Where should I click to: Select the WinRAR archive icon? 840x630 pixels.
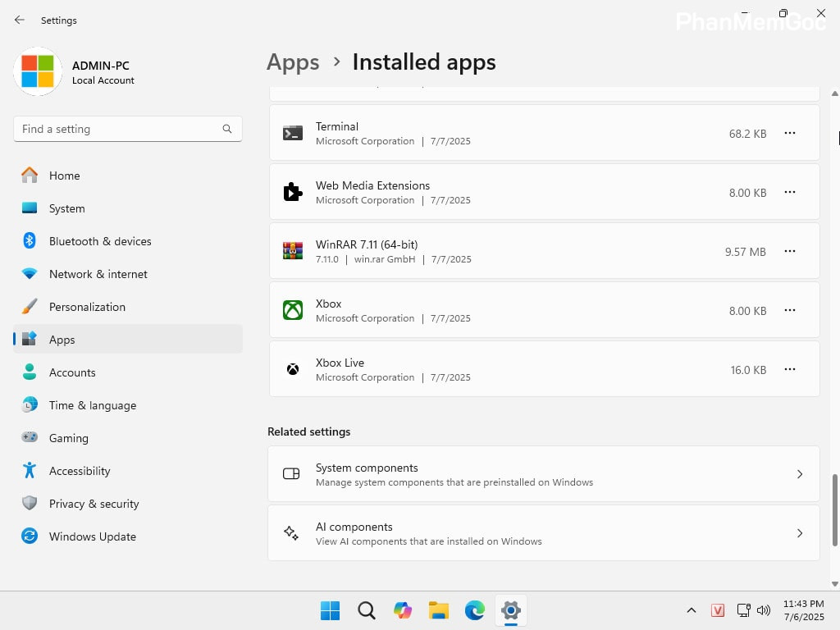(292, 249)
